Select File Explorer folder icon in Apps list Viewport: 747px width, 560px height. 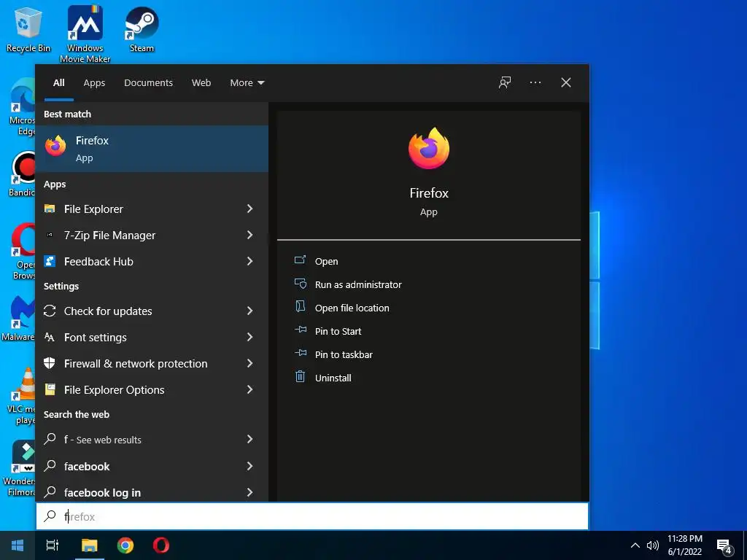50,209
